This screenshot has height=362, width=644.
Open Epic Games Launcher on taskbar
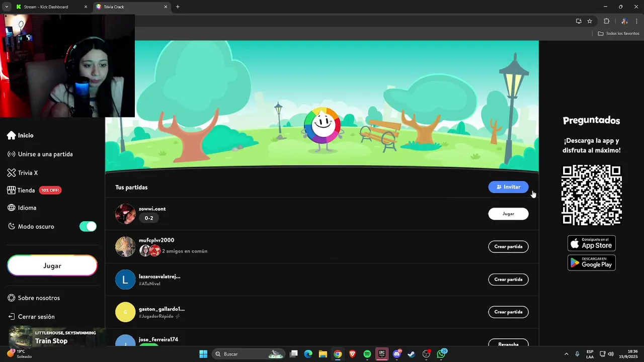click(x=382, y=354)
